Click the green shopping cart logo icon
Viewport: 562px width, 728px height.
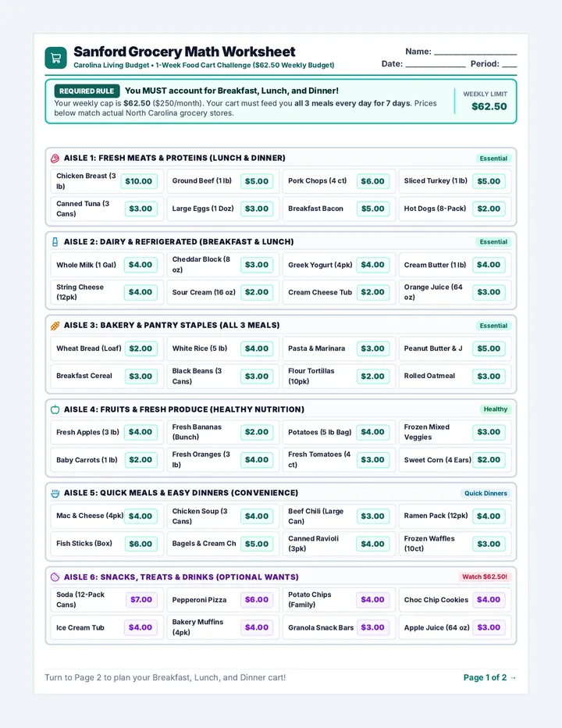pos(55,58)
